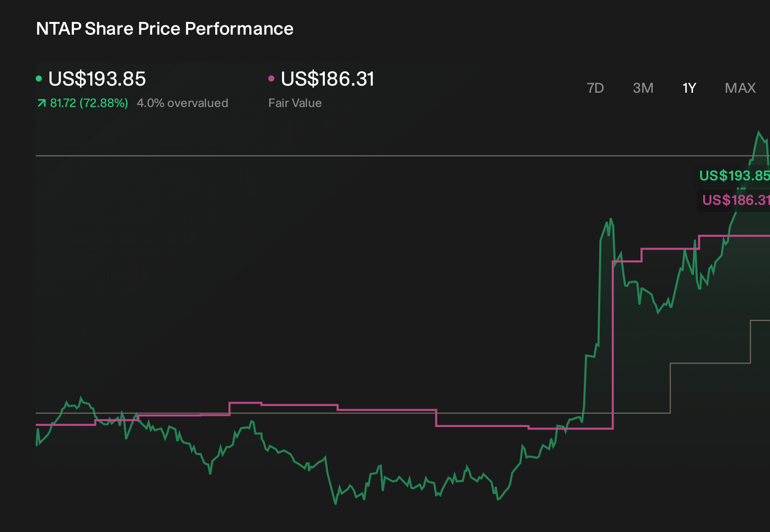Image resolution: width=770 pixels, height=532 pixels.
Task: Select the 1Y time range
Action: (689, 88)
